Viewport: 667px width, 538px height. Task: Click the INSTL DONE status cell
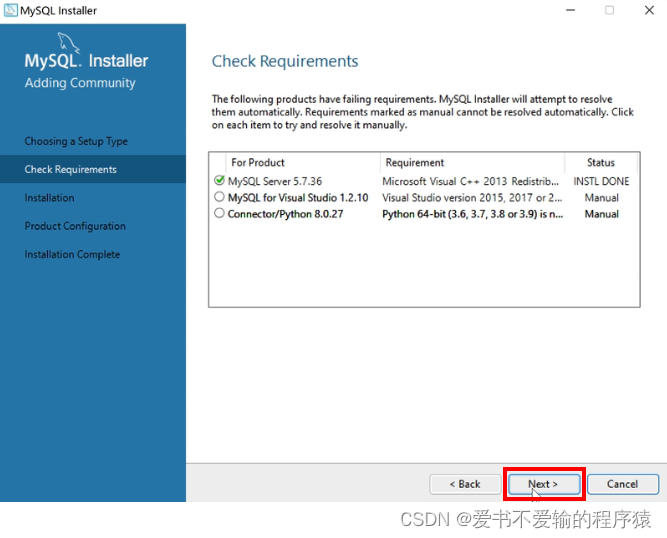click(601, 181)
